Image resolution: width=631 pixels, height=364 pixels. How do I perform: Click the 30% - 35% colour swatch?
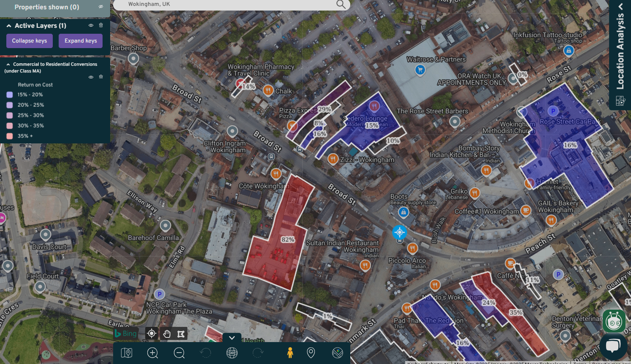click(10, 126)
